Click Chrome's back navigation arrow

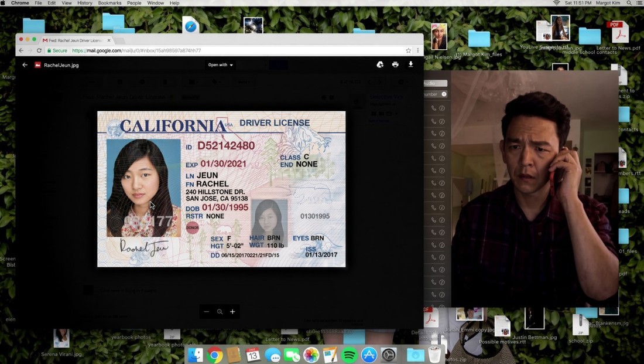tap(21, 50)
